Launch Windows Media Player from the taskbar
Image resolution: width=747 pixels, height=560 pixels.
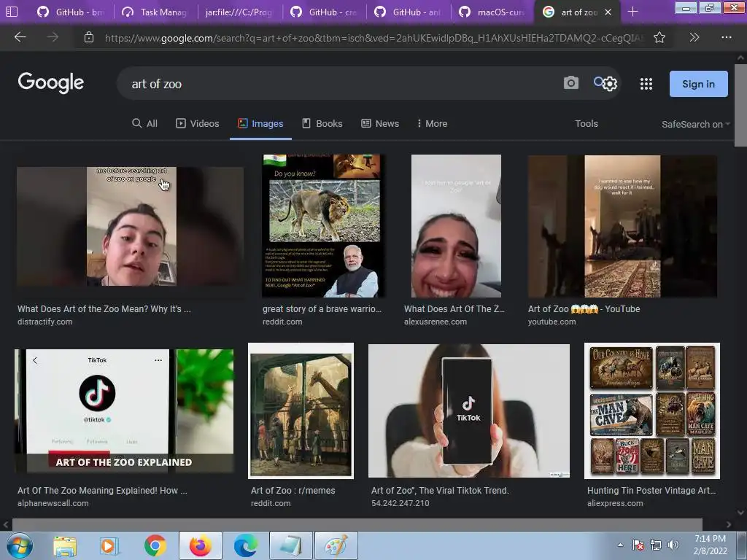(108, 546)
